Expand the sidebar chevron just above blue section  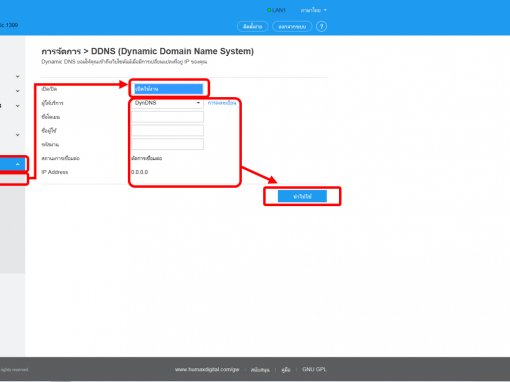click(x=18, y=135)
